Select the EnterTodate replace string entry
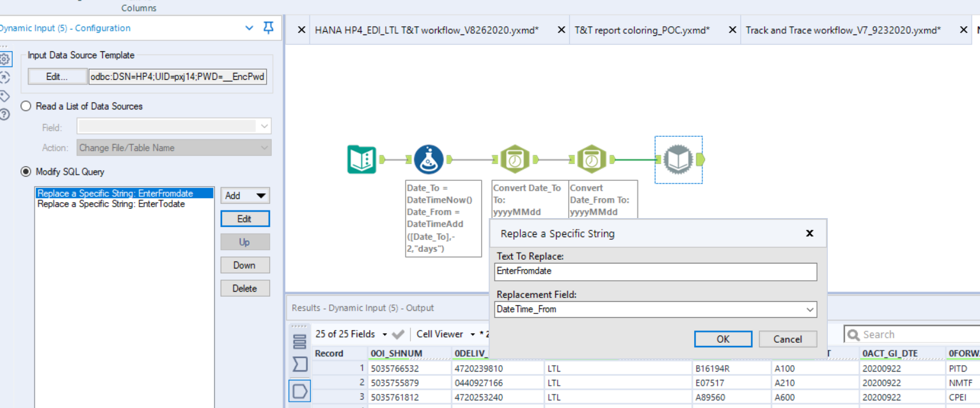The width and height of the screenshot is (980, 408). (x=111, y=204)
